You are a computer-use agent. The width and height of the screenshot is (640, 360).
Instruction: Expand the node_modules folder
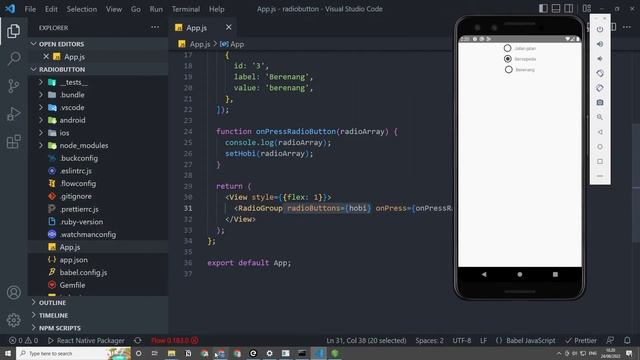[x=41, y=145]
